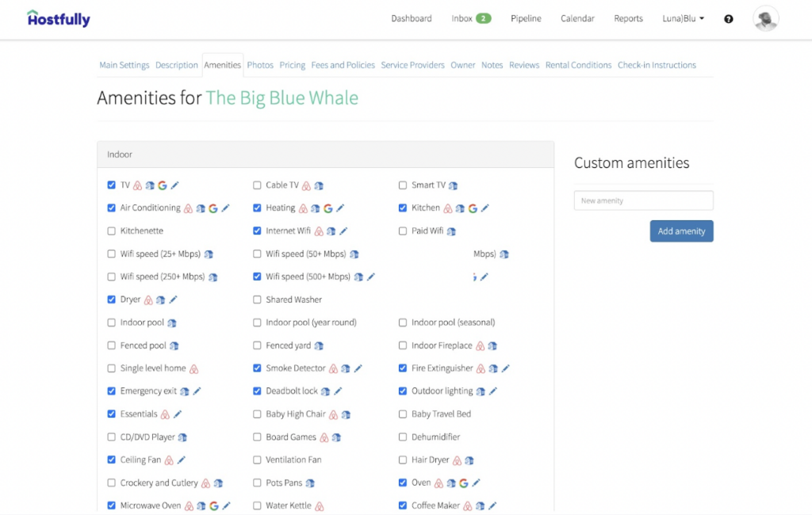Click the Google icon beside Oven
Viewport: 812px width, 515px height.
[463, 483]
